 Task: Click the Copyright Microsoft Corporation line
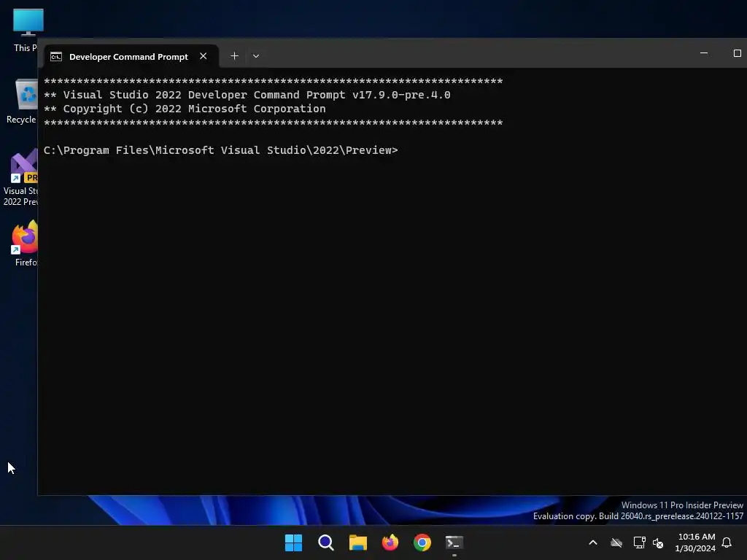tap(185, 109)
